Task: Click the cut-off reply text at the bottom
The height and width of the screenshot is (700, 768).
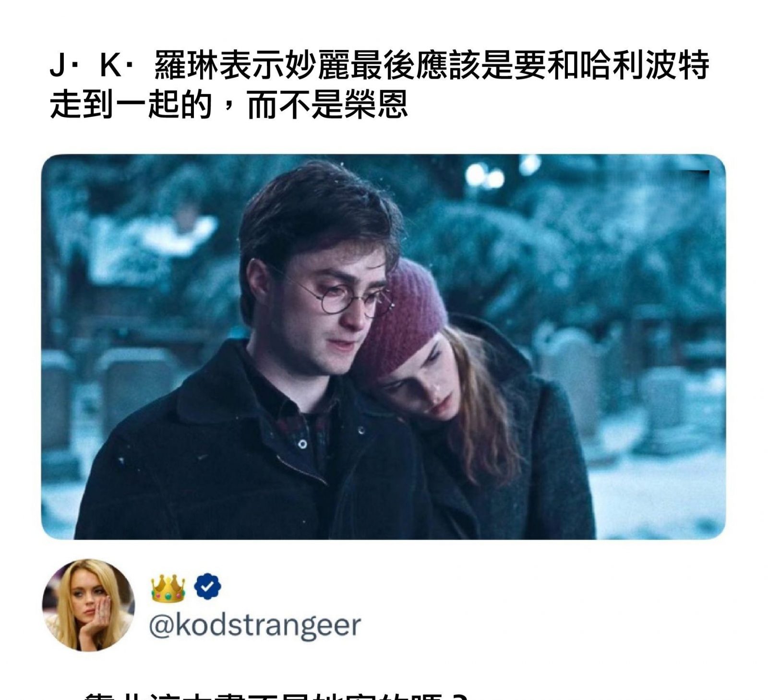Action: pos(275,695)
